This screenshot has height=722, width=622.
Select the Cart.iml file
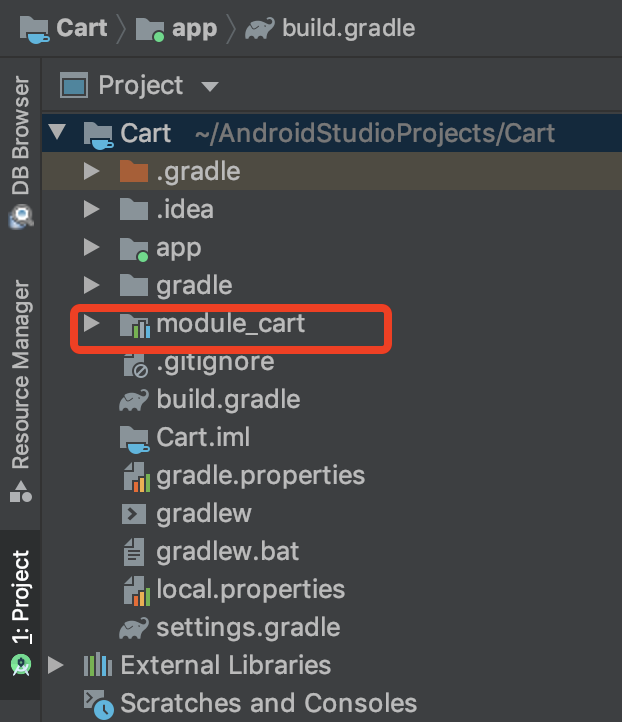pos(331,437)
